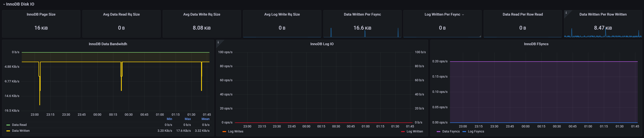
Task: Click the Avg Data Write Rq Size title
Action: pos(201,15)
